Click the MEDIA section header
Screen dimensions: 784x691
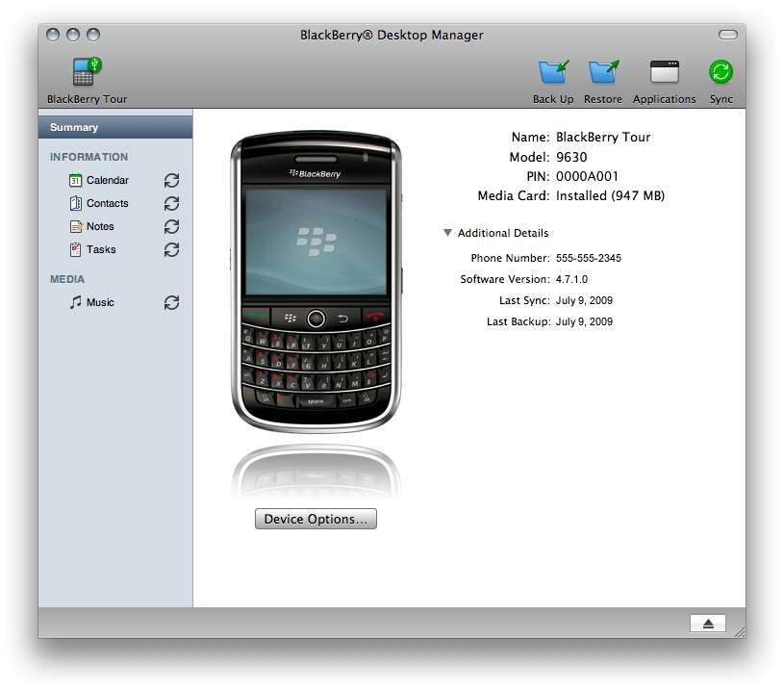[67, 279]
